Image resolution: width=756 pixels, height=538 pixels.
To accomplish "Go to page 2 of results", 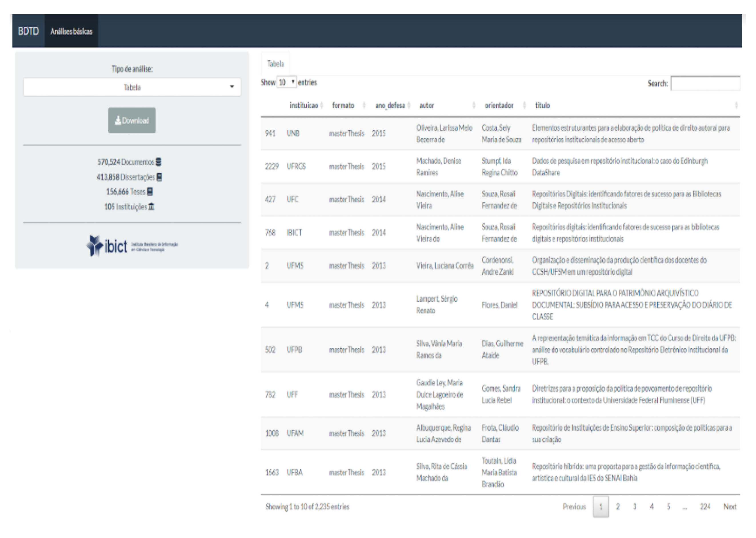I will tap(618, 507).
